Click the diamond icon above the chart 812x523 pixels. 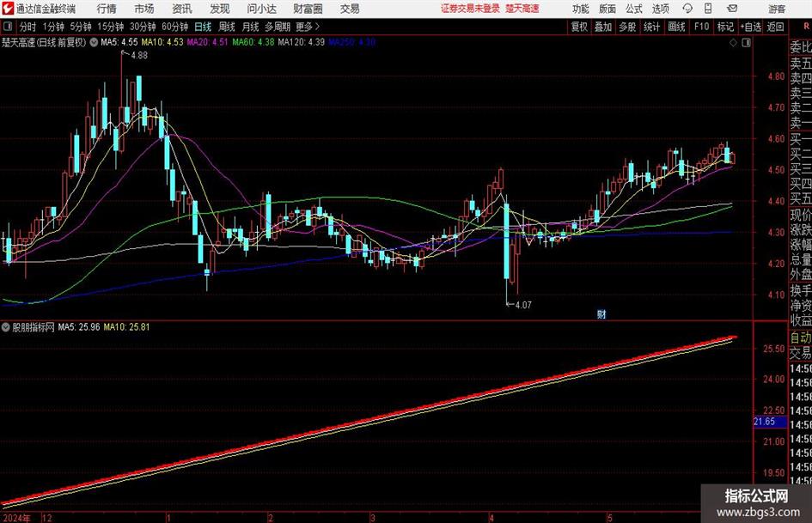[x=733, y=43]
